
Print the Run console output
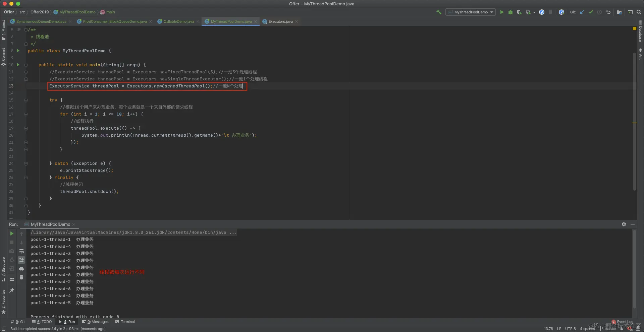click(x=21, y=269)
